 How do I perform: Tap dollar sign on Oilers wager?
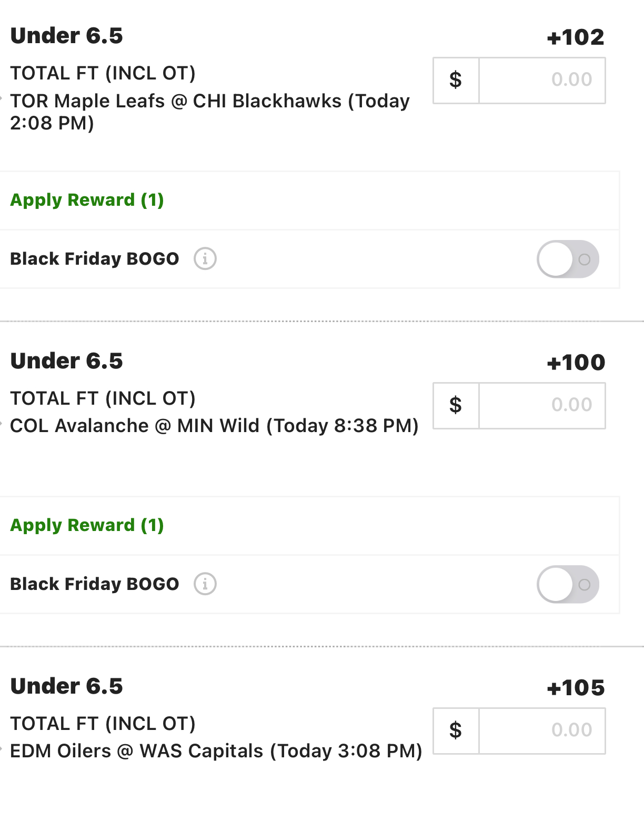click(456, 731)
